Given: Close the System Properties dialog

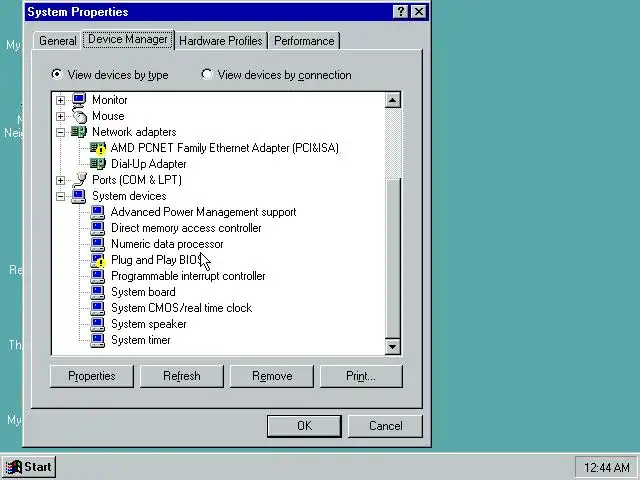Looking at the screenshot, I should click(419, 12).
